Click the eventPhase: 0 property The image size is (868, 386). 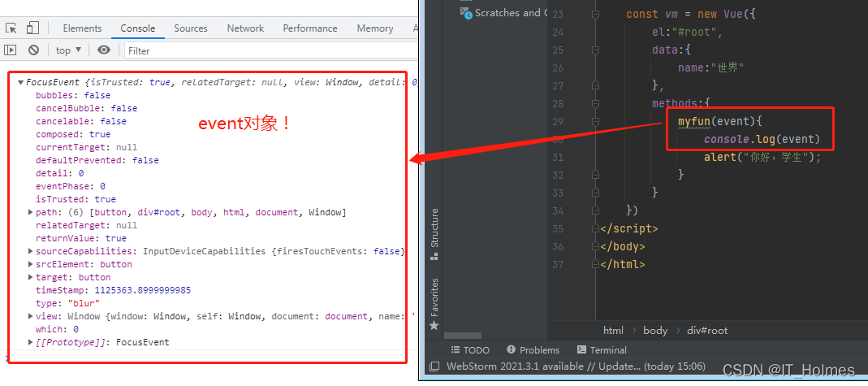click(71, 186)
